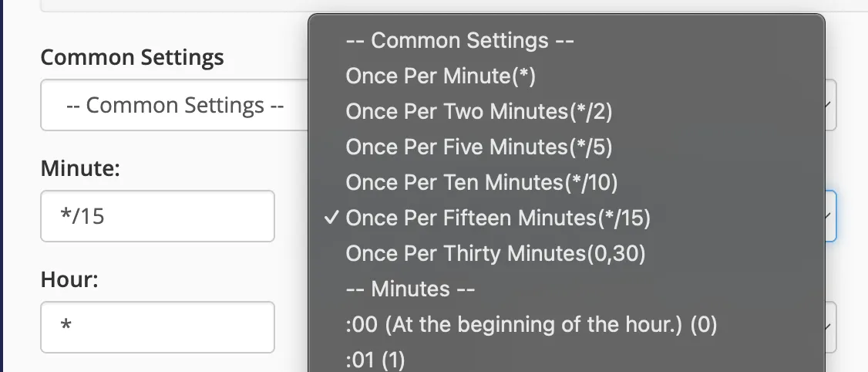
Task: Pick :00 beginning of the hour option
Action: point(531,325)
